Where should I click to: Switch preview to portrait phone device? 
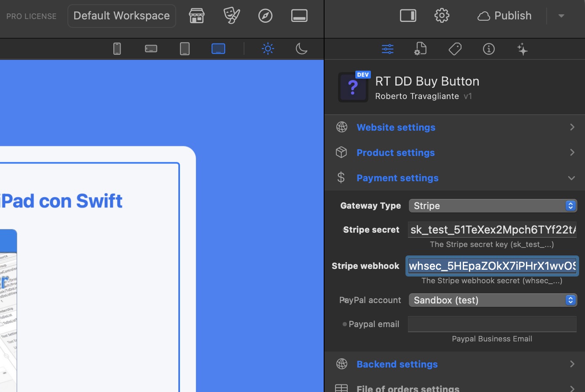(117, 49)
